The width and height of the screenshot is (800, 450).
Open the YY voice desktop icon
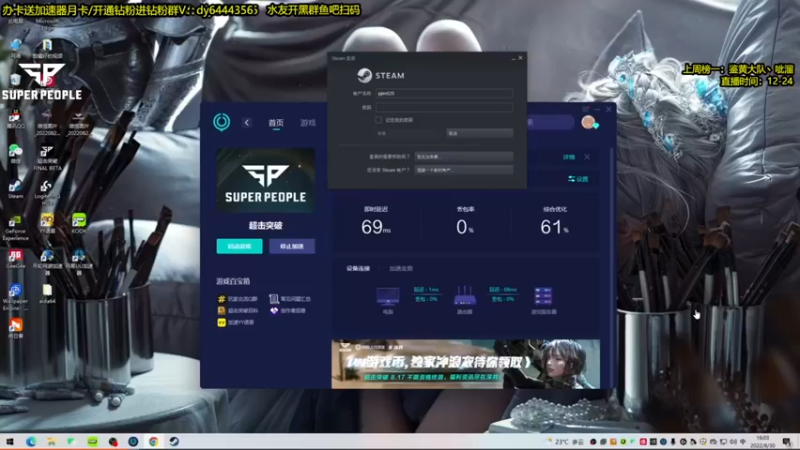pyautogui.click(x=47, y=223)
